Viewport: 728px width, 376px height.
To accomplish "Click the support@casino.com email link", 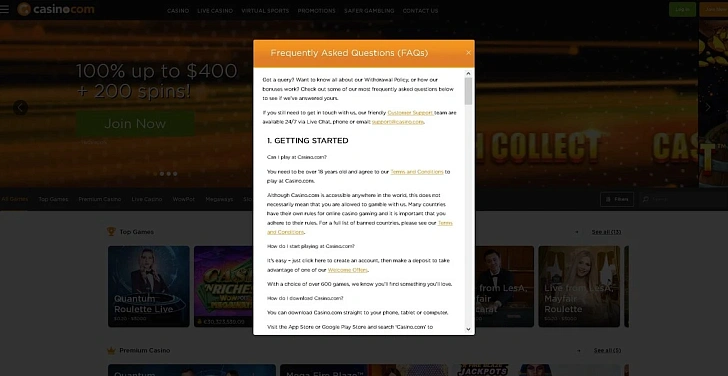I will pos(398,122).
